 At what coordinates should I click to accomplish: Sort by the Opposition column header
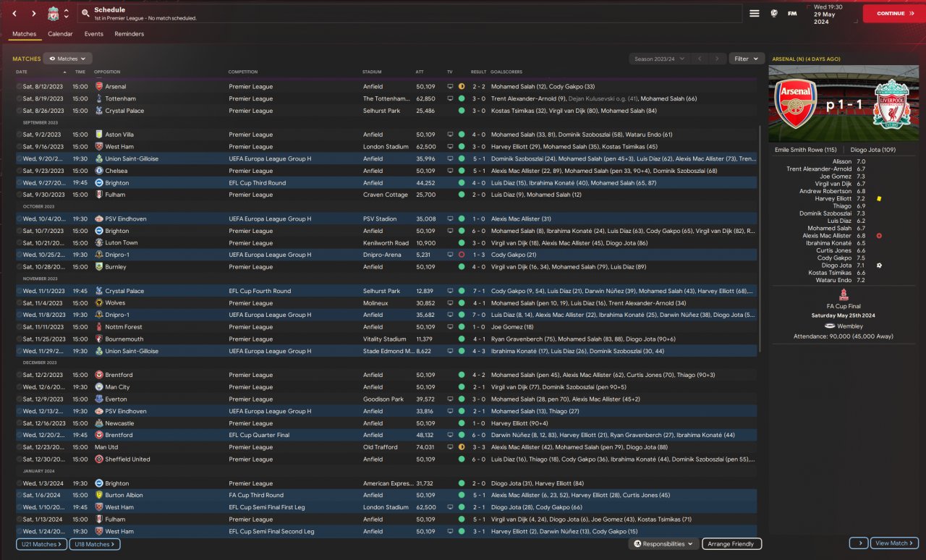(x=107, y=72)
